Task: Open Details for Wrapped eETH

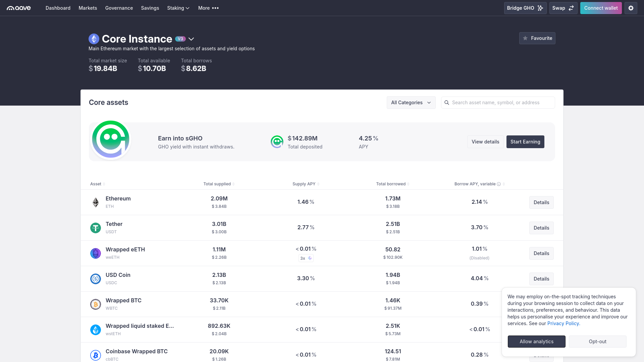Action: point(541,253)
